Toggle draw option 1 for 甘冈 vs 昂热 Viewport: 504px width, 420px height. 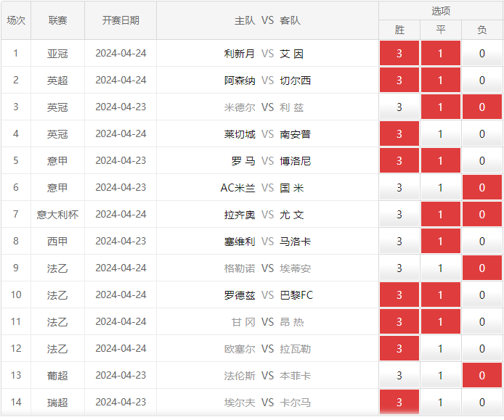[x=441, y=321]
